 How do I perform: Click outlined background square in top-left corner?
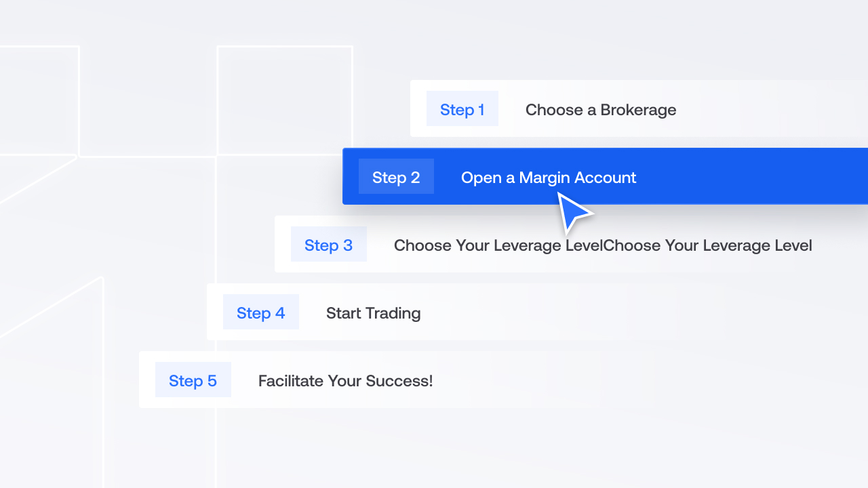39,100
